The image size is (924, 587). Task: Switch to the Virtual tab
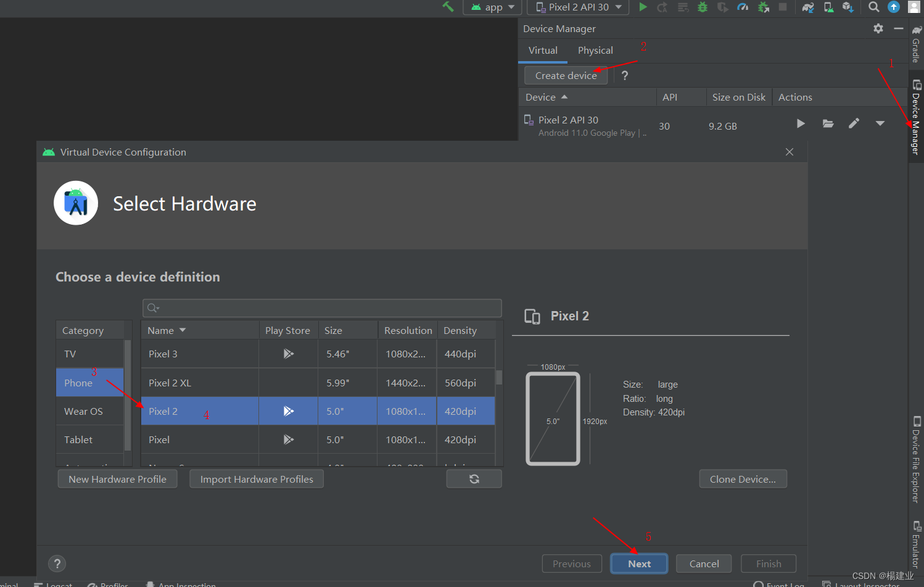point(543,51)
